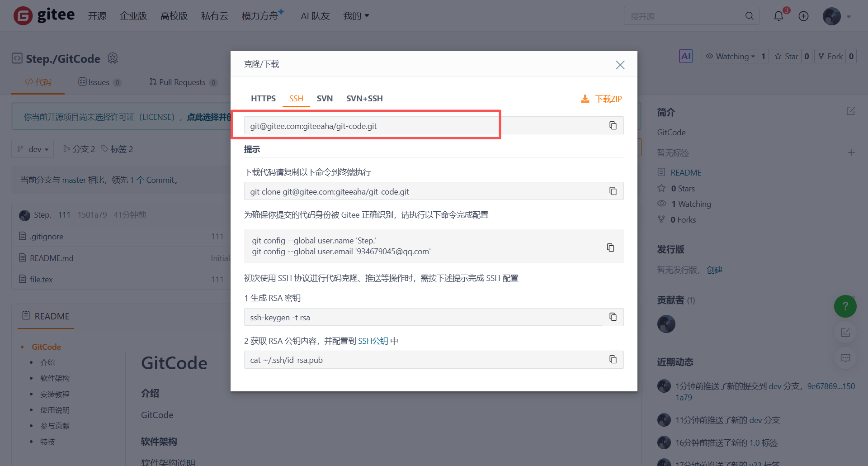Open the Issues tab
This screenshot has height=466, width=868.
click(x=99, y=82)
